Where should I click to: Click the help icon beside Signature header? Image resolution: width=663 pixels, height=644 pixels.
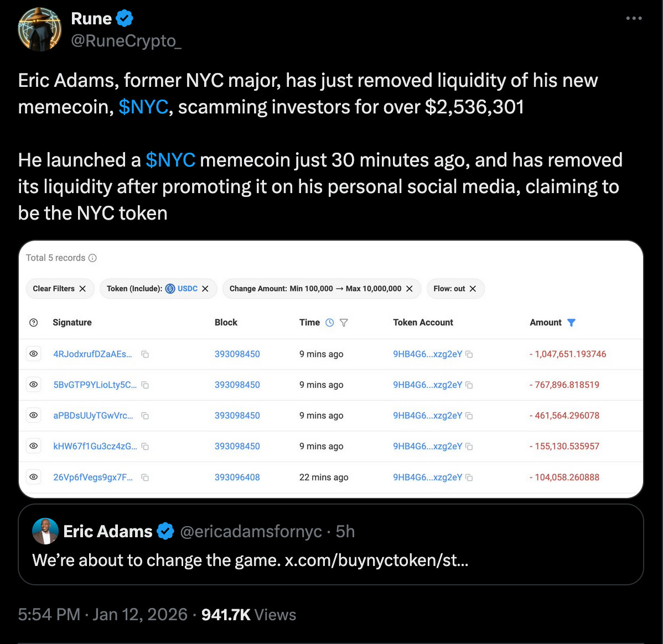point(34,323)
